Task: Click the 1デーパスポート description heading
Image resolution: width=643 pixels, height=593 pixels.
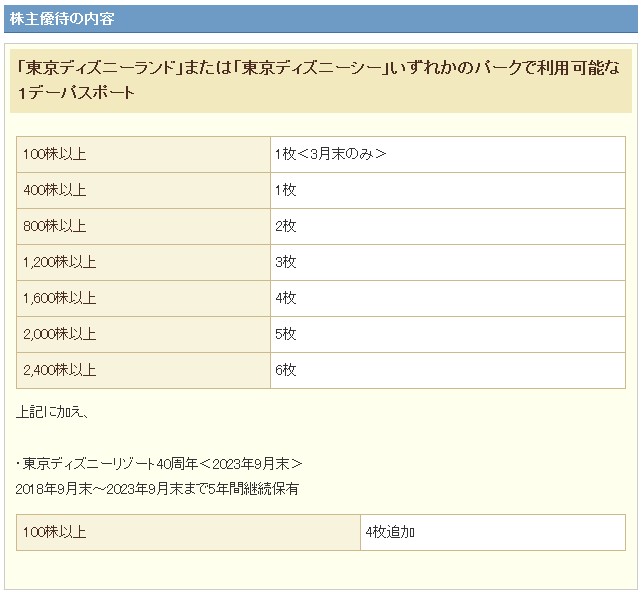Action: (321, 81)
